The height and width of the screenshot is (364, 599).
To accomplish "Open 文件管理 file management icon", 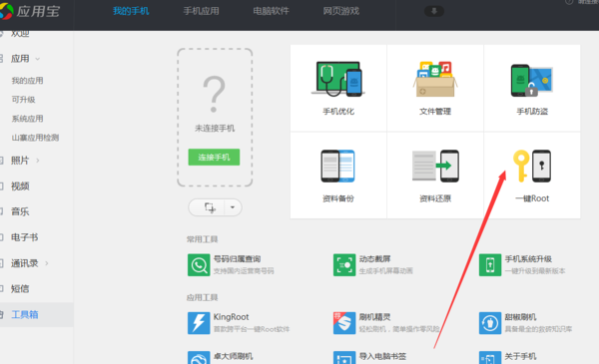I will coord(435,79).
